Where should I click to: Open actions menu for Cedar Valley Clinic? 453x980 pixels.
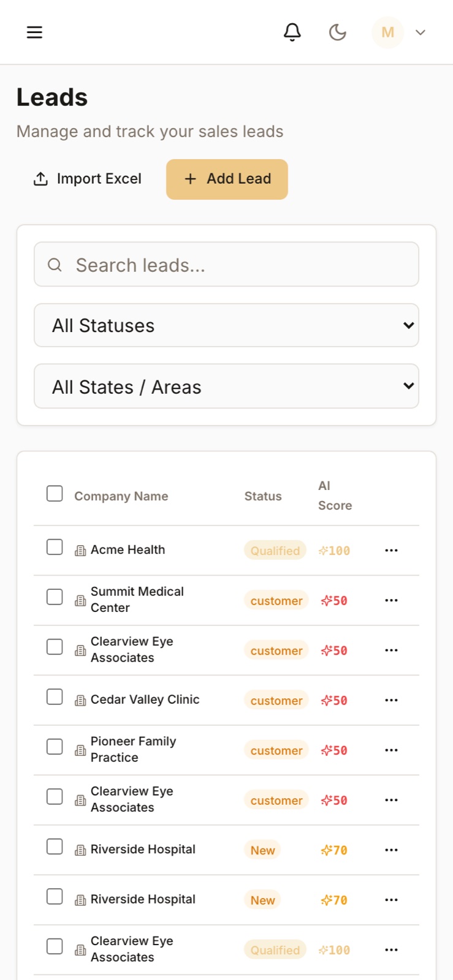[x=392, y=700]
